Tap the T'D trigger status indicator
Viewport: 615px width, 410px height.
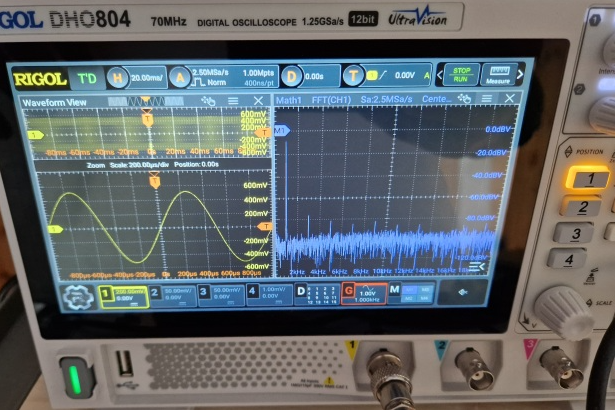point(87,78)
